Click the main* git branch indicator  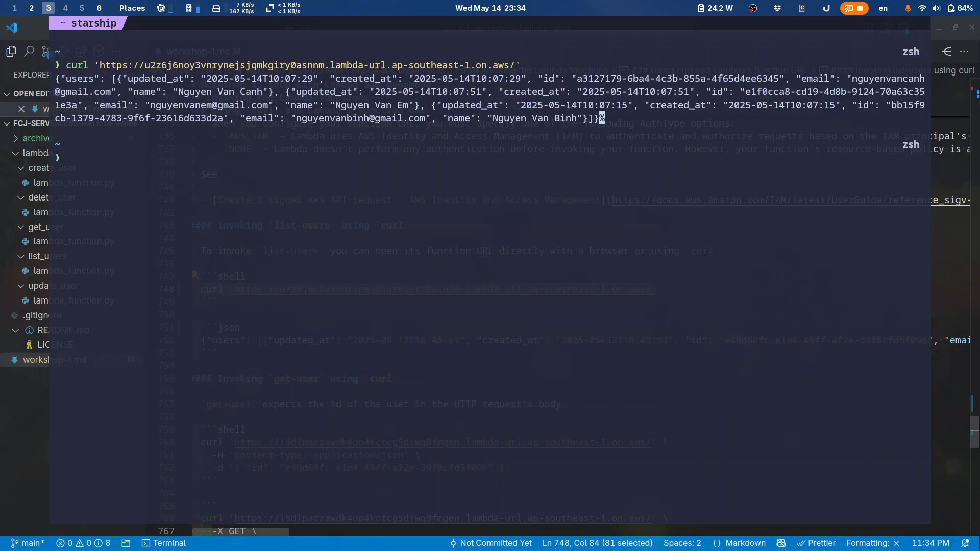[28, 543]
